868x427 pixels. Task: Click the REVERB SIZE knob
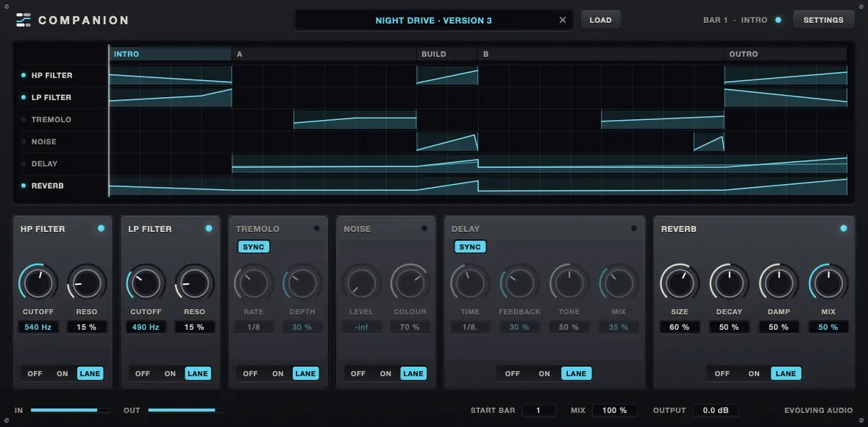[679, 283]
